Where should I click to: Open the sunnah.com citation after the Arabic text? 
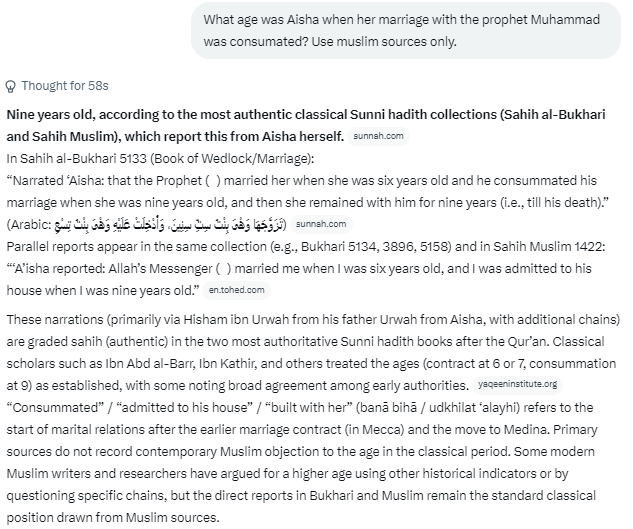coord(321,224)
